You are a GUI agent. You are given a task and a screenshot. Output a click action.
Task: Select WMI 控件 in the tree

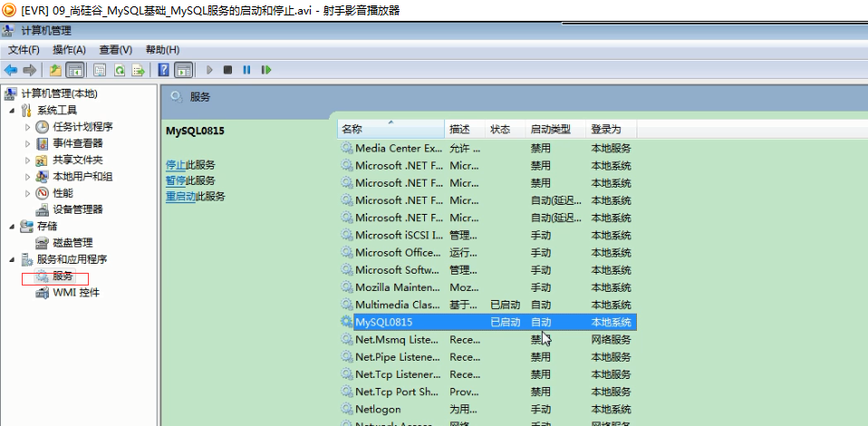tap(76, 293)
